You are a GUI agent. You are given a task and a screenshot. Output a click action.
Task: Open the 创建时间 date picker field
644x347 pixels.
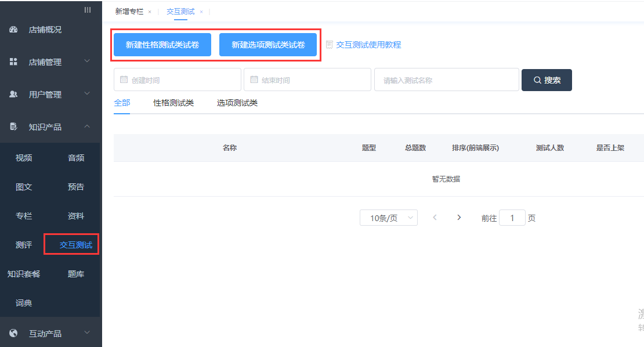[x=177, y=80]
